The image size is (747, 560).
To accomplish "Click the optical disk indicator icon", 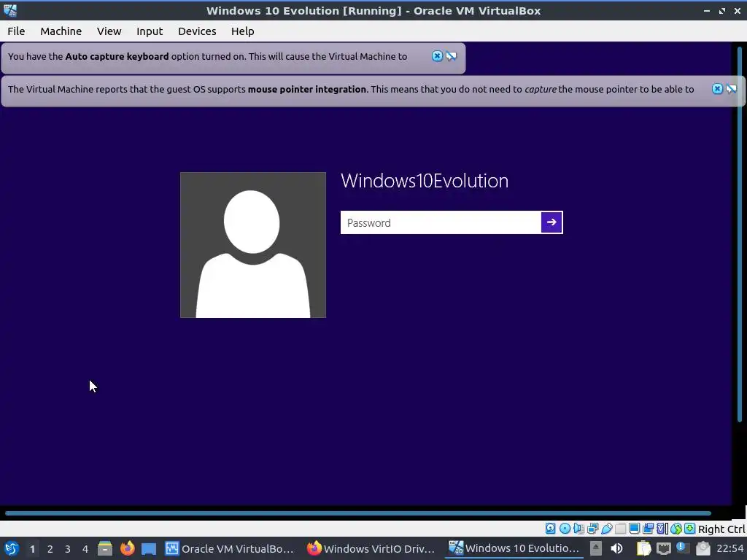I will coord(565,529).
